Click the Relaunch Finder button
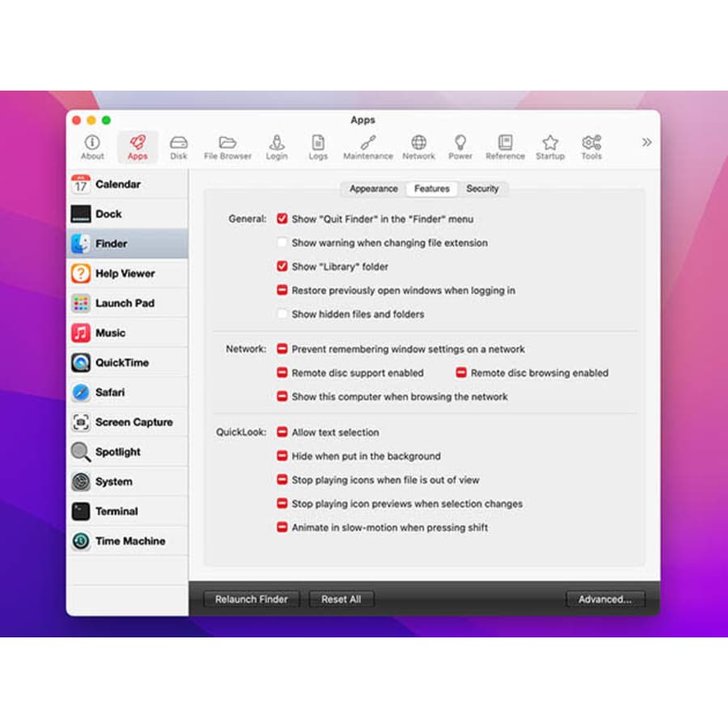Viewport: 728px width, 728px height. tap(251, 599)
